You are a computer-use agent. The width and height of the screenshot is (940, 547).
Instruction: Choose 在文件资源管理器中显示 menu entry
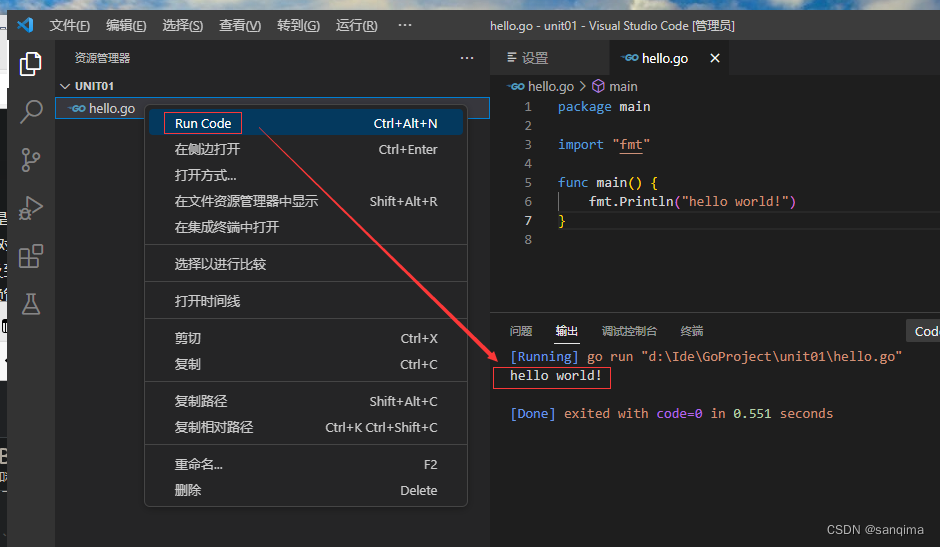point(306,201)
